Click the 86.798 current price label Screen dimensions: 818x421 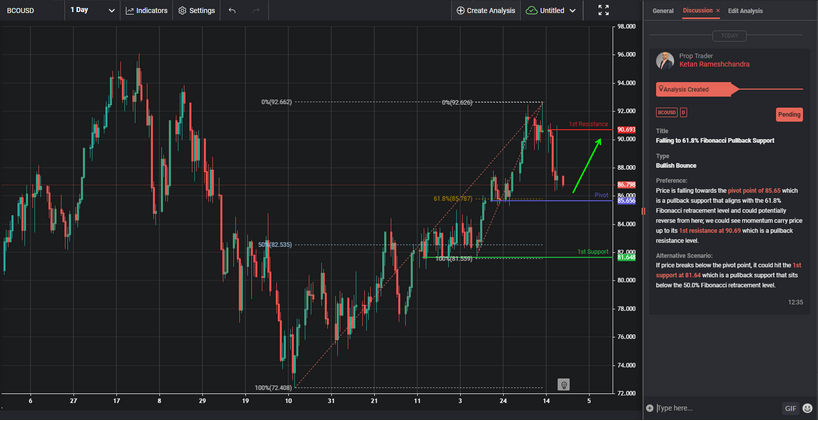point(625,185)
